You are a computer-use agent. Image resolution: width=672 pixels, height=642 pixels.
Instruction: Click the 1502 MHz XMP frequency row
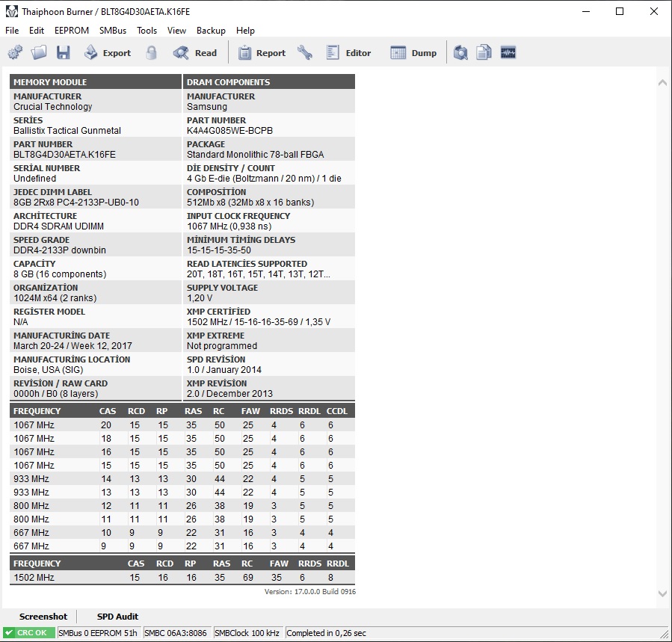182,577
